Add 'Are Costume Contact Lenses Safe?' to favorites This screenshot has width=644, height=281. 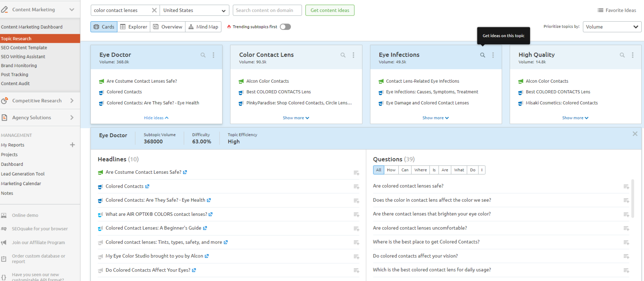[356, 173]
